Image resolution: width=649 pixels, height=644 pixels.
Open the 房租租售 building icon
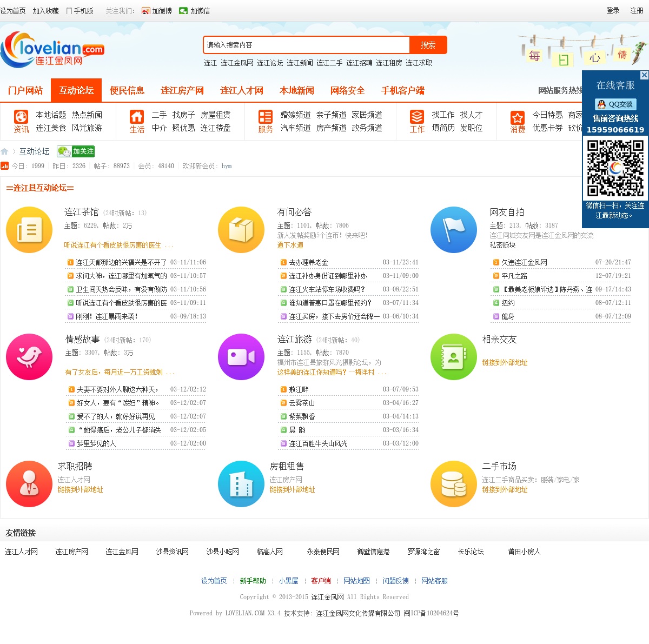(241, 484)
